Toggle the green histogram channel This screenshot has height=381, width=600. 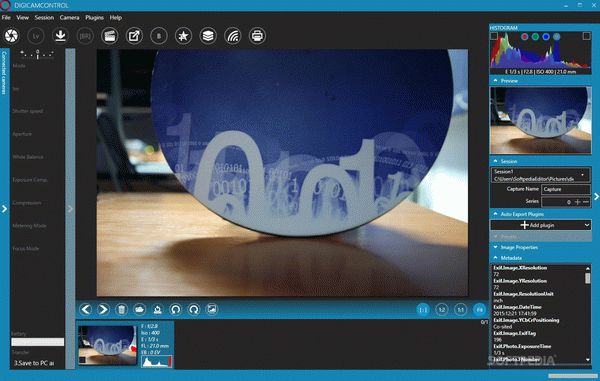pos(535,37)
